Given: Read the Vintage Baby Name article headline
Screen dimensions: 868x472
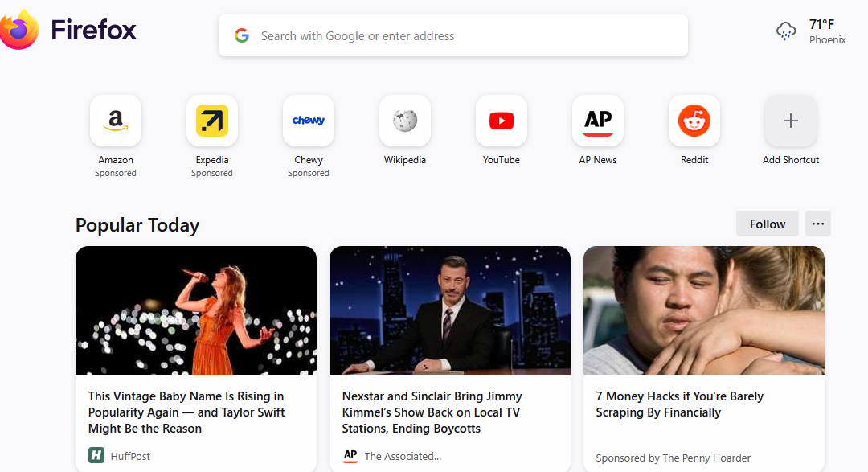Looking at the screenshot, I should [x=186, y=412].
